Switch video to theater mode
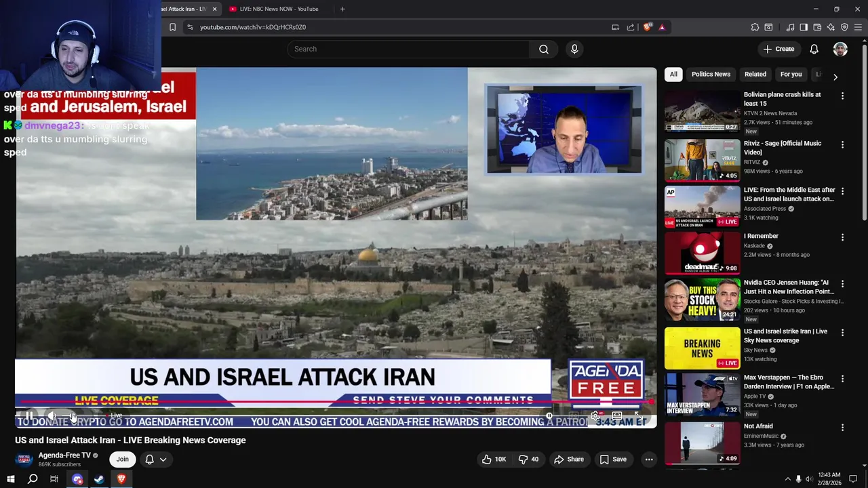868x488 pixels. (616, 415)
